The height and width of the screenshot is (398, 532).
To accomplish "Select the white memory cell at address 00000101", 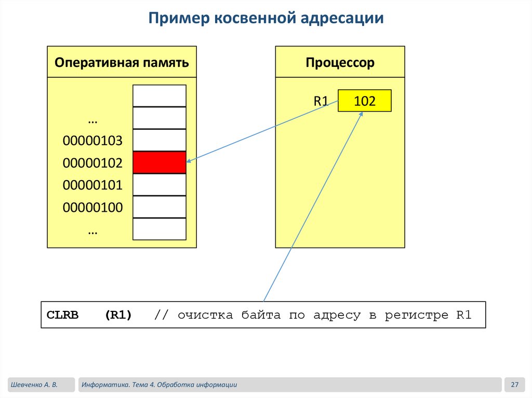I will click(159, 185).
